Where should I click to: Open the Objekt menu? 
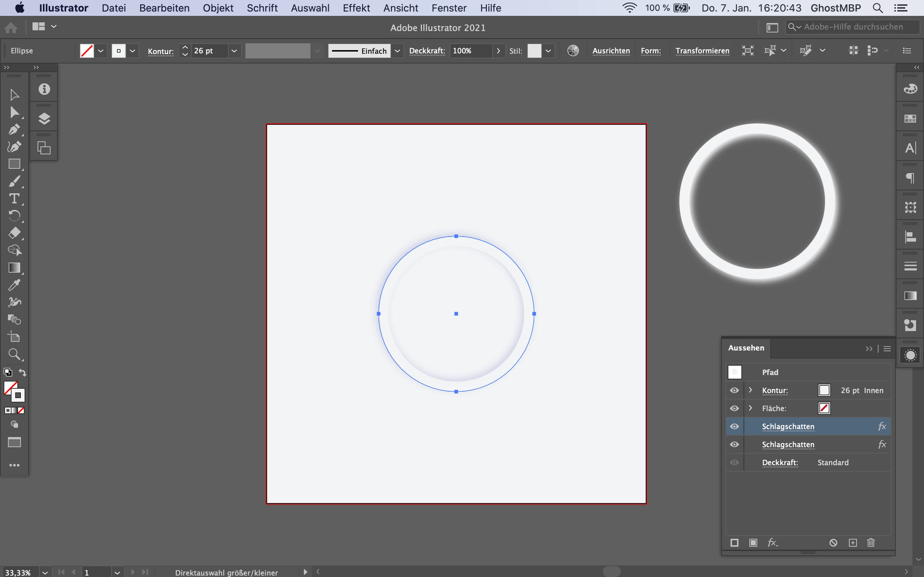[x=218, y=8]
